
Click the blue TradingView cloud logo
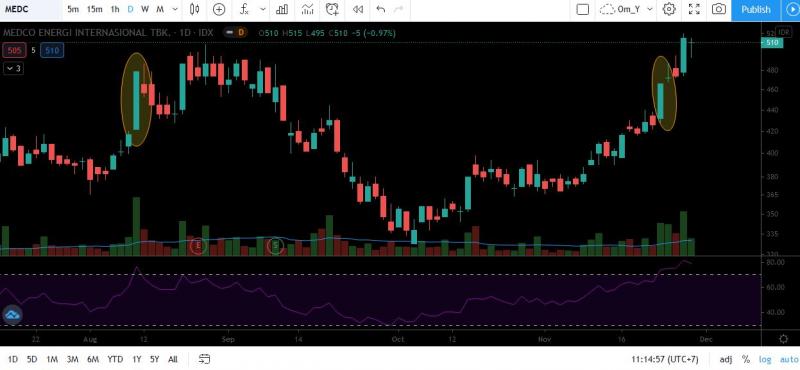coord(12,315)
